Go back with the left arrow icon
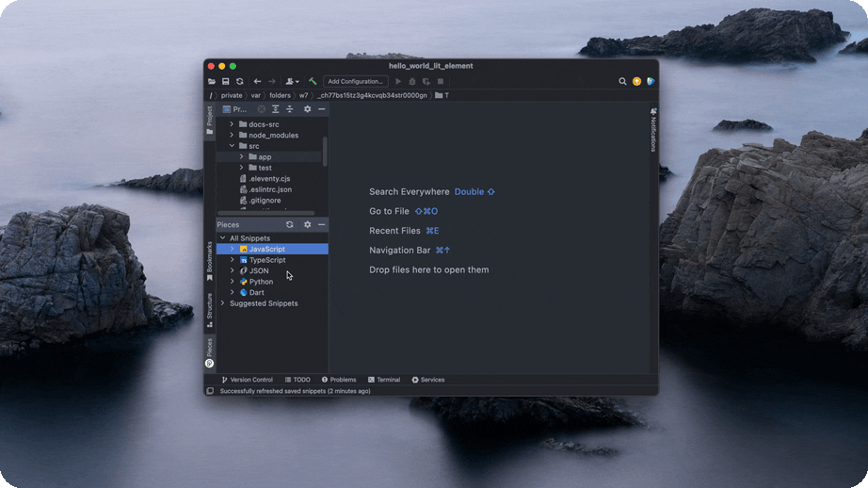868x488 pixels. [x=257, y=81]
